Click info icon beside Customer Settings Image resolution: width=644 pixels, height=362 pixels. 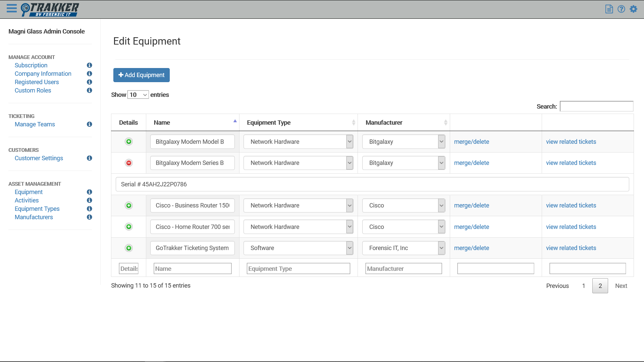[x=89, y=158]
